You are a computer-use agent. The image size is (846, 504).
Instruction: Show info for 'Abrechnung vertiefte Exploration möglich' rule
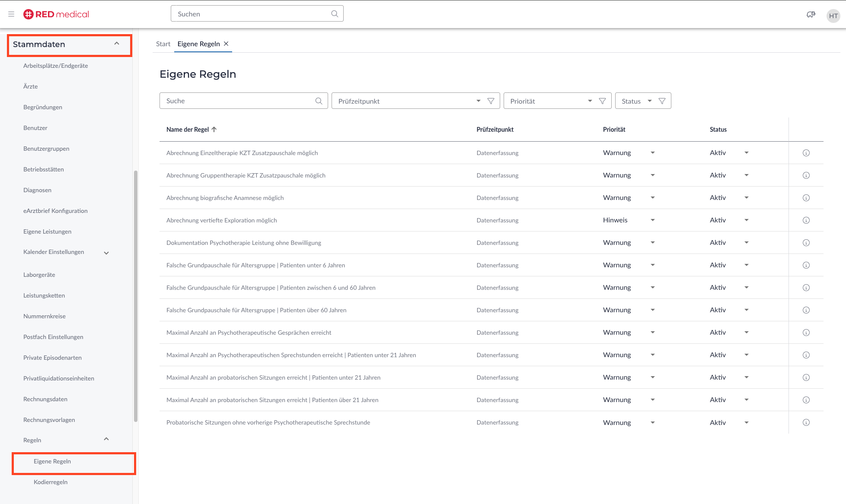(806, 220)
